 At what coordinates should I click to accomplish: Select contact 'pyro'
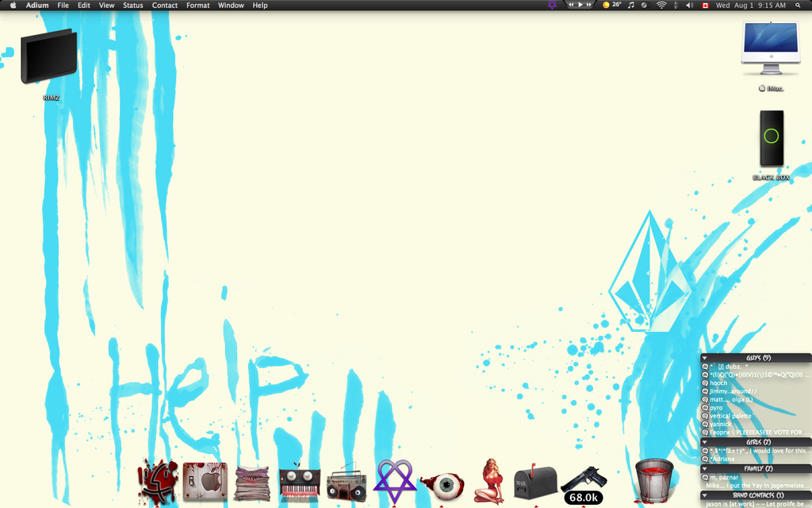tap(756, 408)
